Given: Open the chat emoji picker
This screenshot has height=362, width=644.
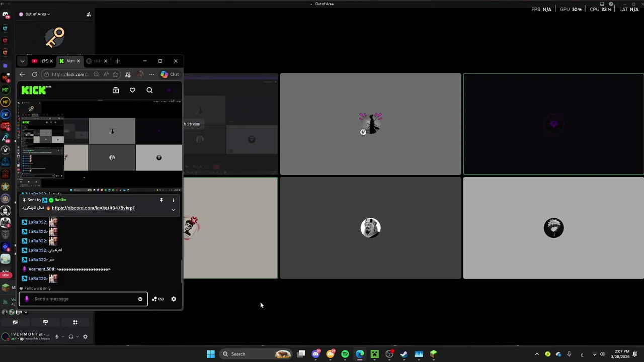Looking at the screenshot, I should pyautogui.click(x=140, y=299).
